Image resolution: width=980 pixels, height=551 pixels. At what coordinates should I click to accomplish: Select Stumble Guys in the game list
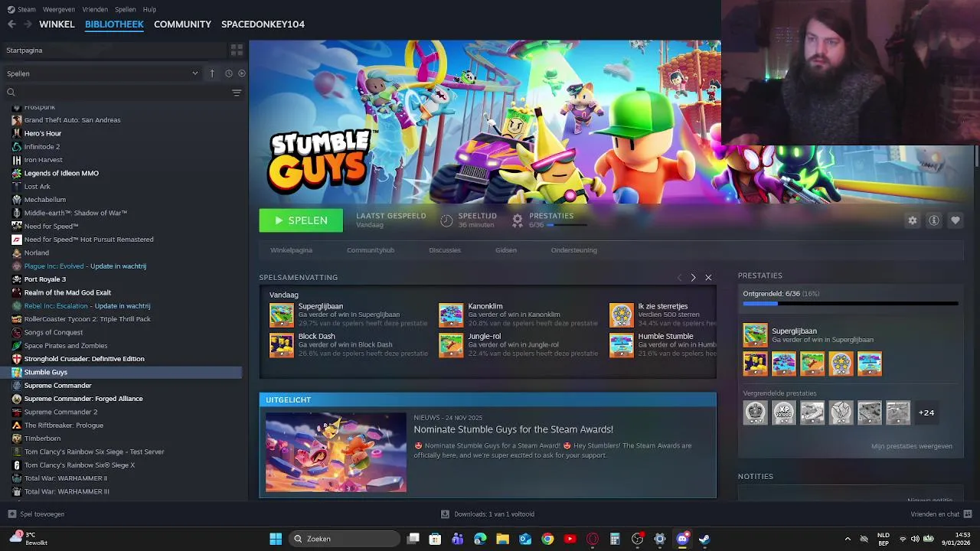point(122,372)
